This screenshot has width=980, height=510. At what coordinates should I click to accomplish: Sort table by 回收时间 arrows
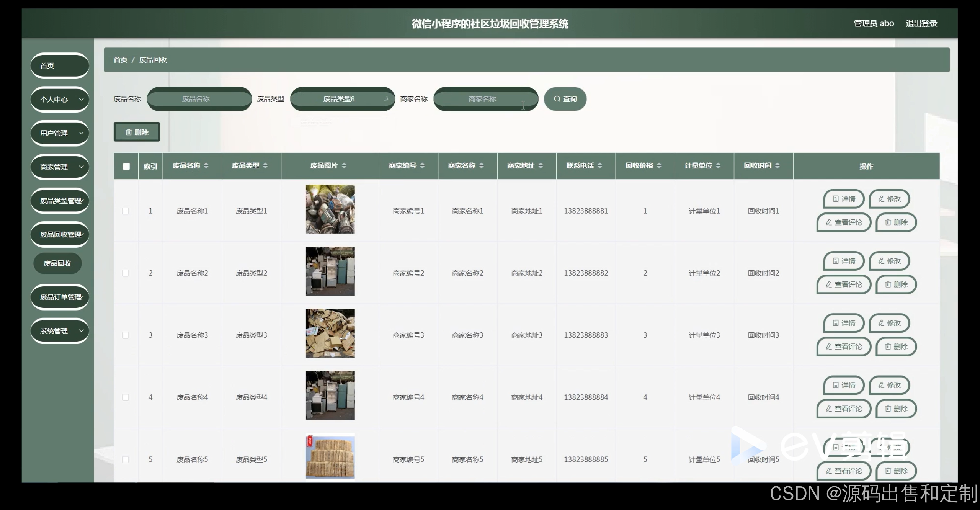coord(777,166)
